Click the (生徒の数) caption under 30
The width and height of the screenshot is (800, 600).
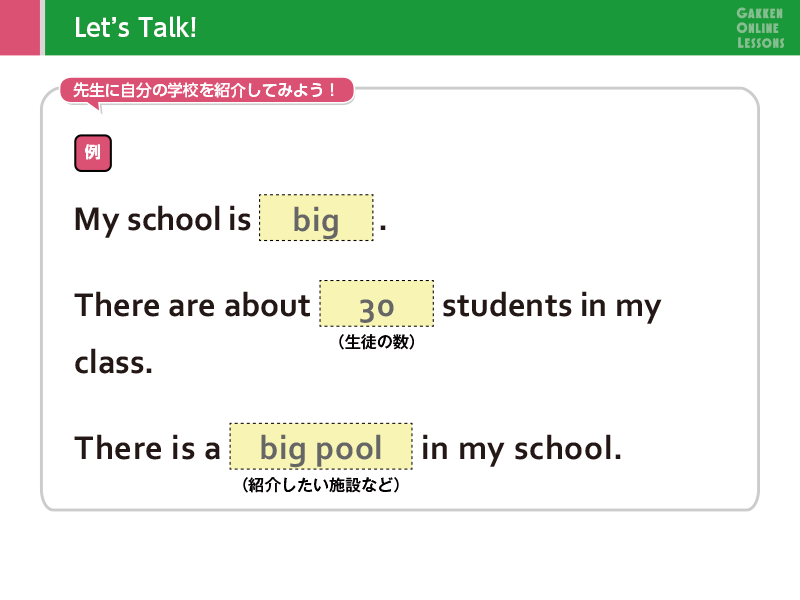pos(376,342)
